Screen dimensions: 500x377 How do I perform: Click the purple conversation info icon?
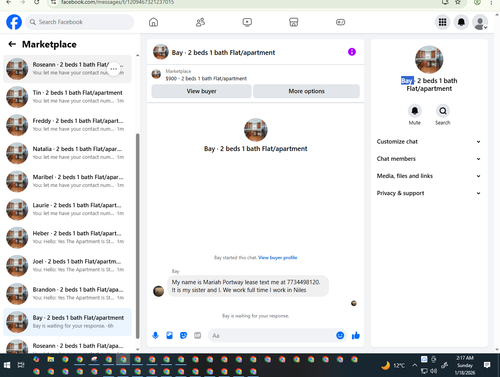[x=352, y=52]
